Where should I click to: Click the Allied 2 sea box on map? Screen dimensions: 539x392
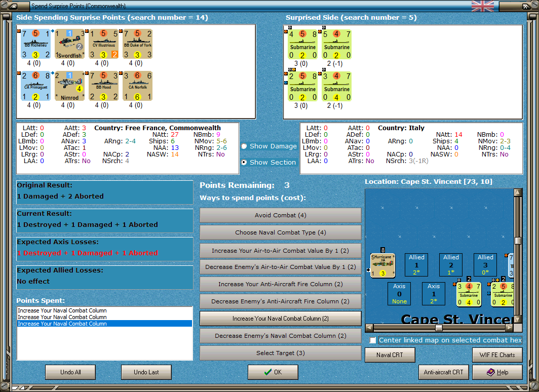(451, 265)
